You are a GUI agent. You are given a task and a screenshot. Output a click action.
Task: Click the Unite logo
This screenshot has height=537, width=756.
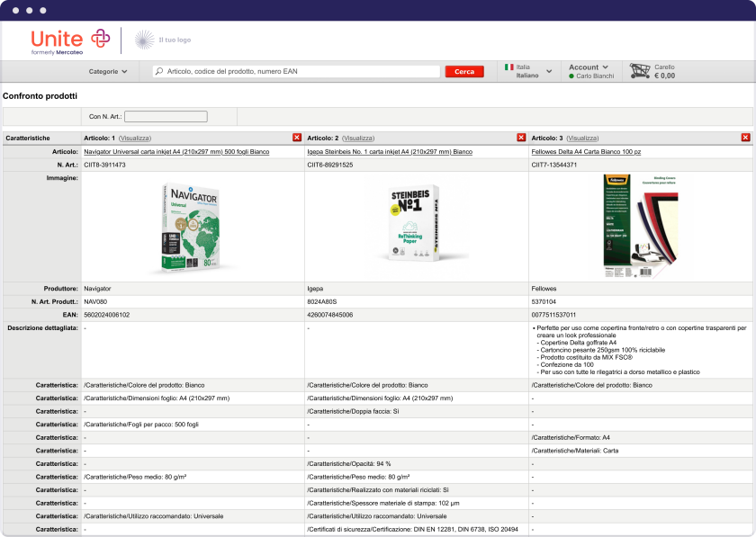click(70, 41)
